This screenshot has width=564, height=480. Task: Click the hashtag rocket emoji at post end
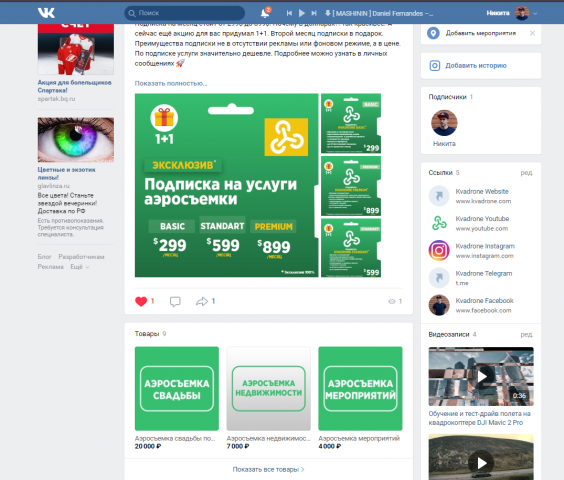180,63
